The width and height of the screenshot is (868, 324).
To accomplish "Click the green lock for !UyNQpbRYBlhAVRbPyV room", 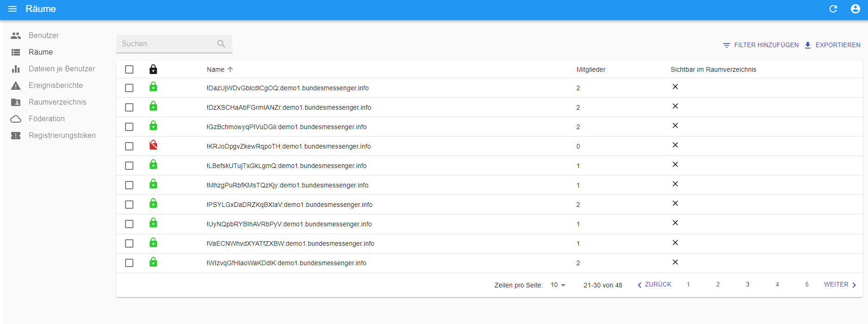I will 153,223.
